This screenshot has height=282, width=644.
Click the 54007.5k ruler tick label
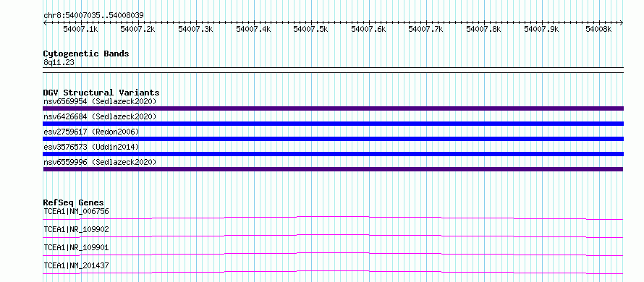coord(311,29)
